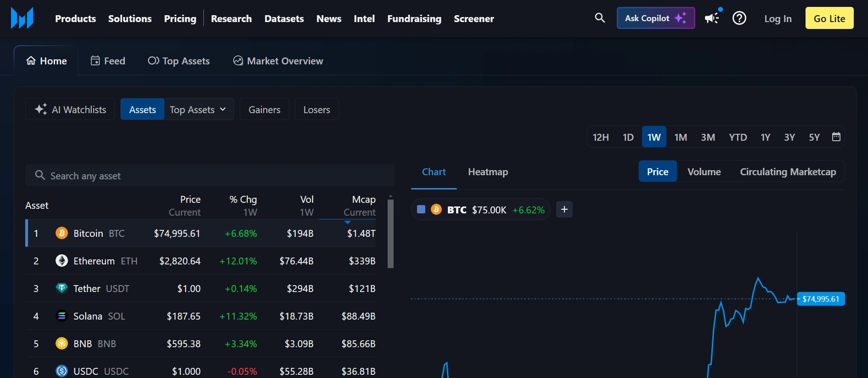Click the help question mark icon

(739, 18)
